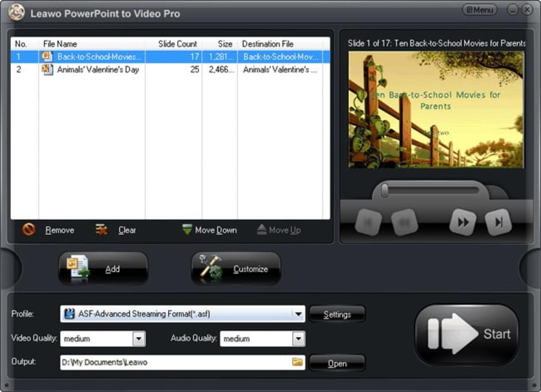Expand the Video Quality dropdown
This screenshot has width=541, height=392.
(139, 338)
